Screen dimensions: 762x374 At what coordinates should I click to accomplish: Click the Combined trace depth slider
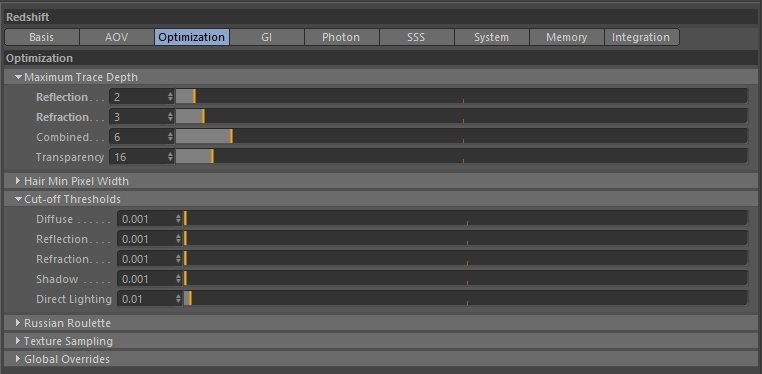[x=461, y=136]
